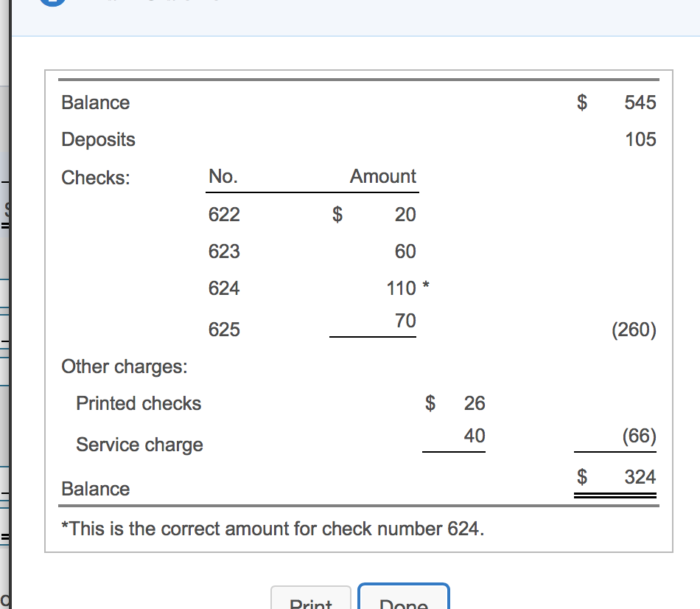
Task: Click the Amount column header
Action: pyautogui.click(x=382, y=176)
